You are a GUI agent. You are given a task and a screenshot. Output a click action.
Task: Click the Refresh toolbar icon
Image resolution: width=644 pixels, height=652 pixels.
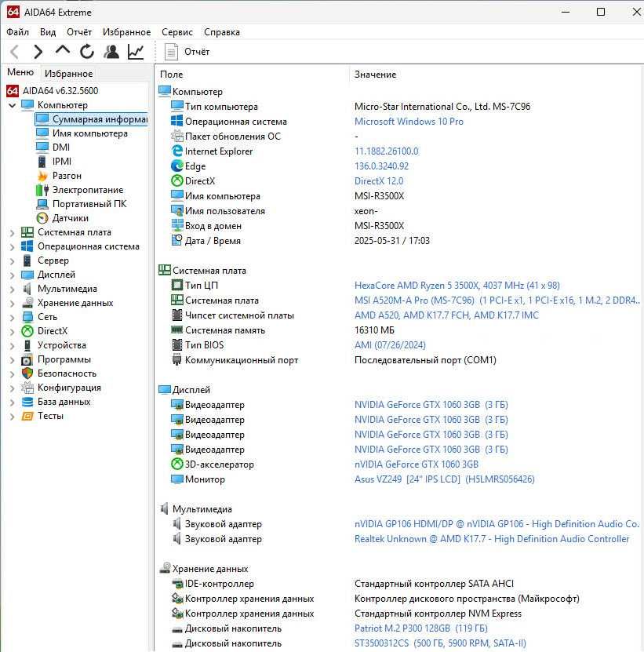87,52
